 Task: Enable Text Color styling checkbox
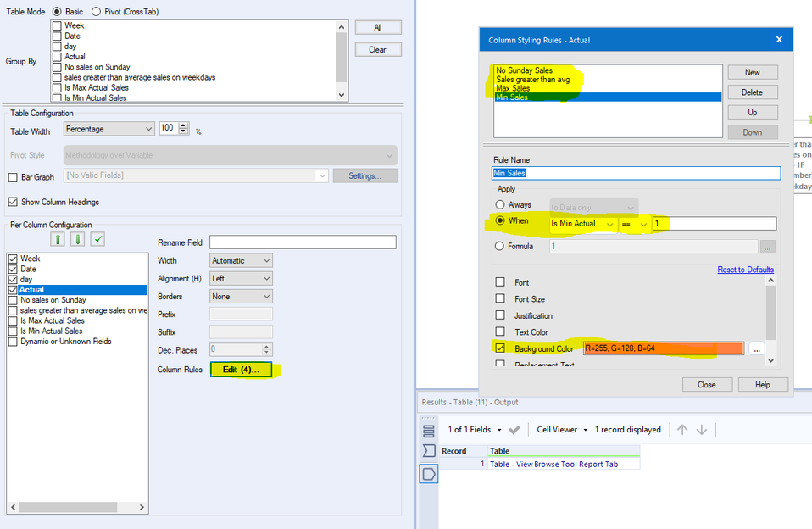coord(500,331)
